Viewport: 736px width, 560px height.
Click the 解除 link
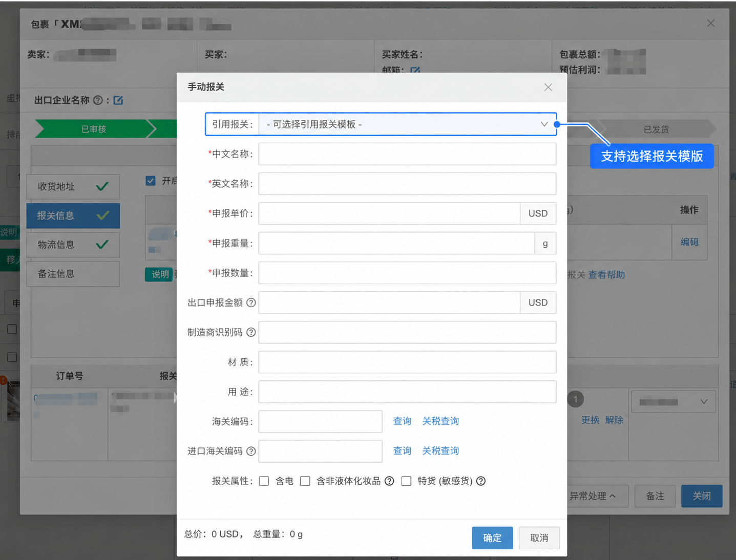[x=614, y=420]
